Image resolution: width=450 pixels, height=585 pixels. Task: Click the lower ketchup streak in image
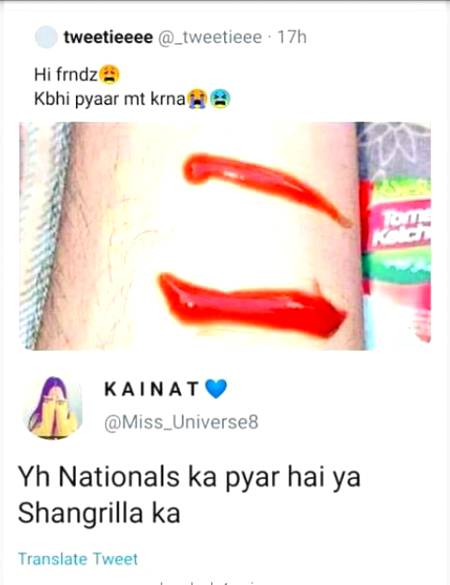(x=252, y=304)
